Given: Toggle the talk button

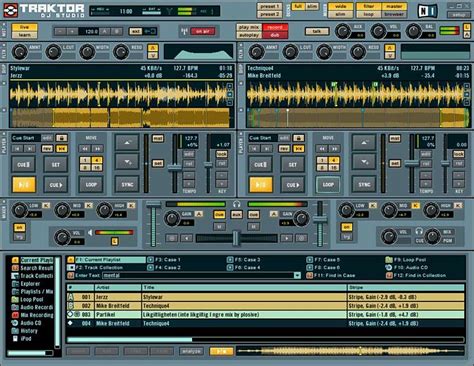Looking at the screenshot, I should click(317, 31).
